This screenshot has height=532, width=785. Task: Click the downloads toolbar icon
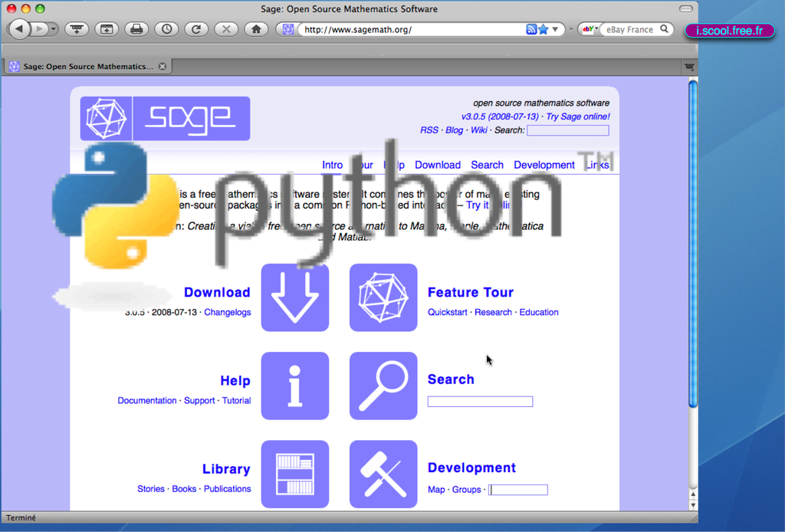[77, 30]
